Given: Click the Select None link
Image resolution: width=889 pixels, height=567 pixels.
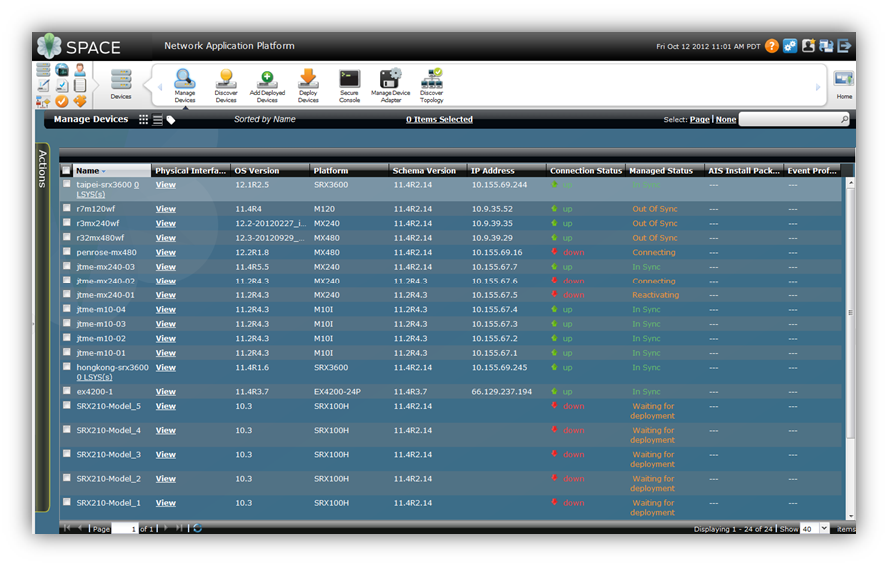Looking at the screenshot, I should [x=726, y=120].
